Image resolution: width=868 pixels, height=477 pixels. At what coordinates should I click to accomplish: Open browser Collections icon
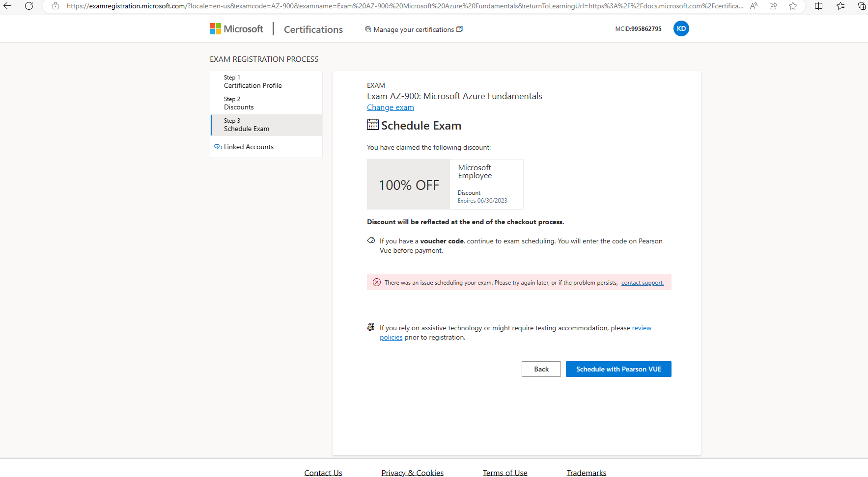862,6
